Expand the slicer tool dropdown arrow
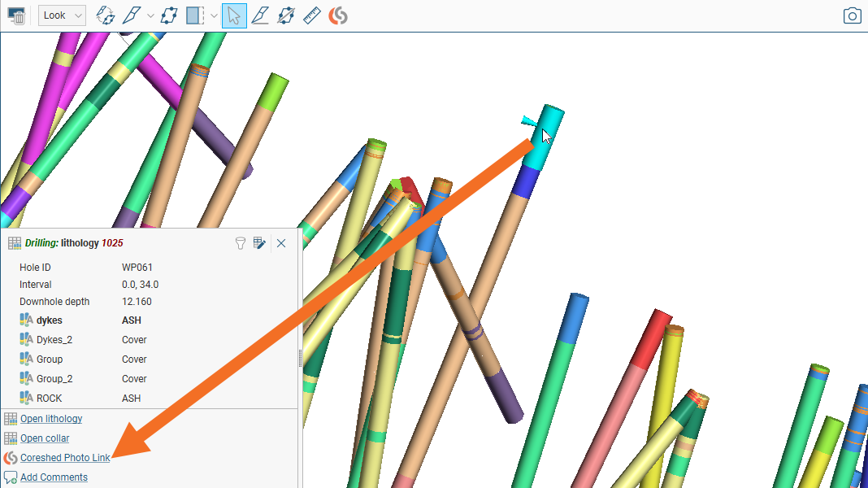Screen dimensions: 868x488 [x=150, y=15]
